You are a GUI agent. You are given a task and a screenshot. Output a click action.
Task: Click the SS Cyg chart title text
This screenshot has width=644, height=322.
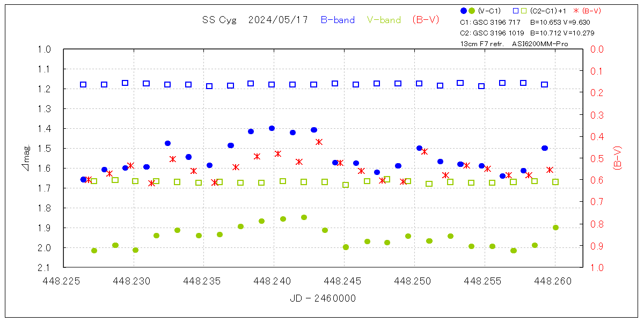coord(219,20)
